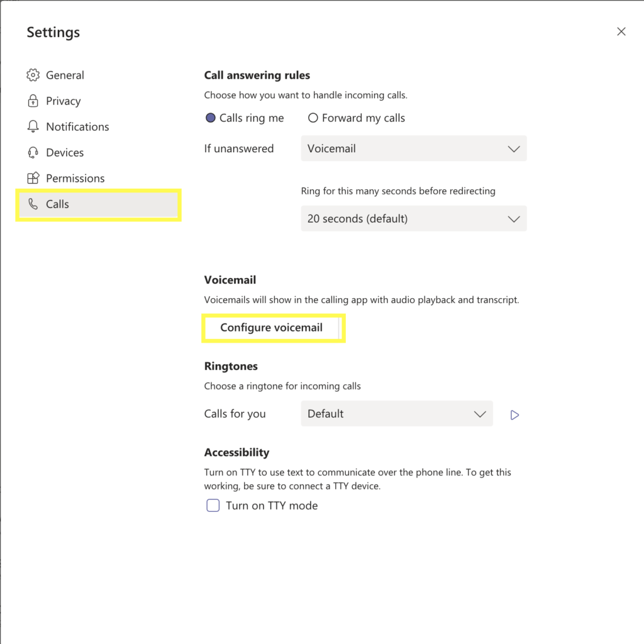Image resolution: width=644 pixels, height=644 pixels.
Task: Click the Configure voicemail button
Action: point(271,327)
